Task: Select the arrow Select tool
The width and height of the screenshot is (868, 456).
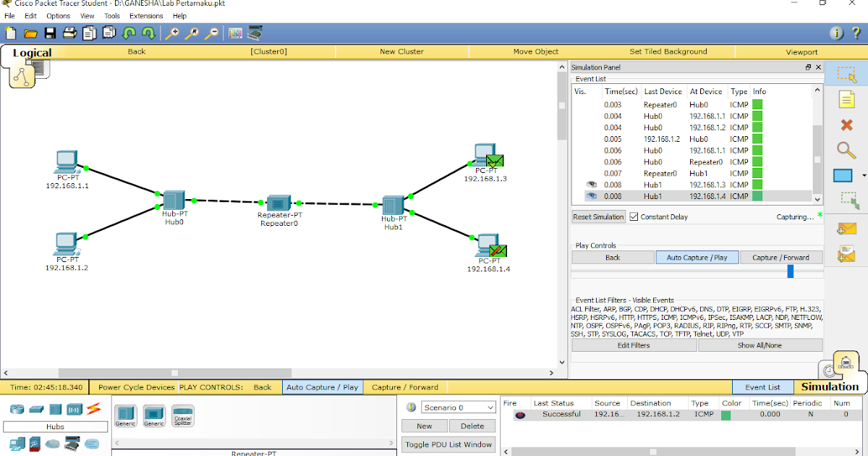Action: click(x=847, y=74)
